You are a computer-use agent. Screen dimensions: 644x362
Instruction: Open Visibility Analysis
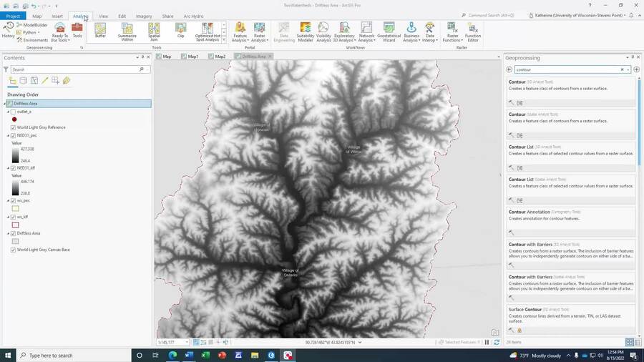(323, 32)
